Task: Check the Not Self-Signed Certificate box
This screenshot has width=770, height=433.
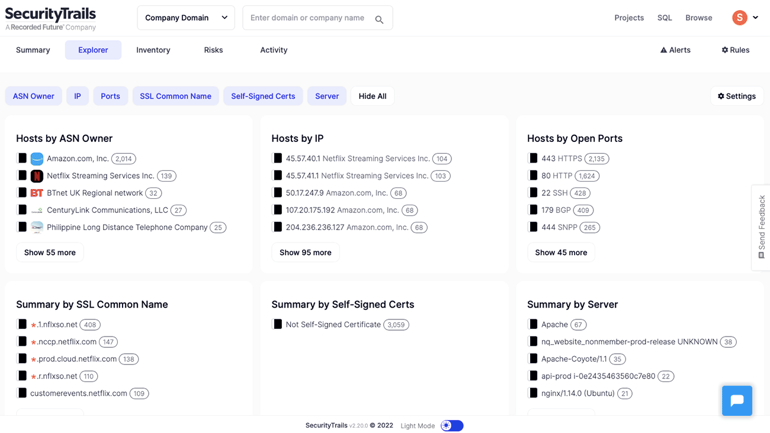Action: 277,324
